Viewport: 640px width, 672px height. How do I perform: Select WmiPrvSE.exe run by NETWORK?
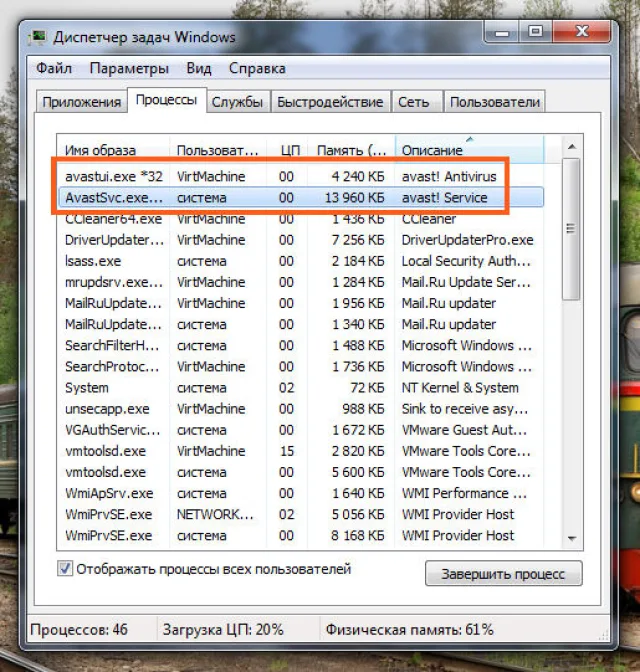coord(301,514)
